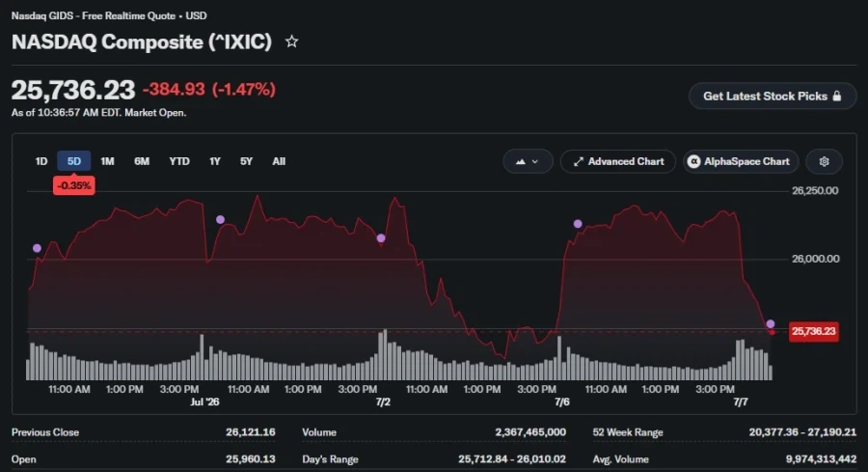This screenshot has height=472, width=868.
Task: Click the purple event dot near 7/6
Action: click(x=578, y=224)
